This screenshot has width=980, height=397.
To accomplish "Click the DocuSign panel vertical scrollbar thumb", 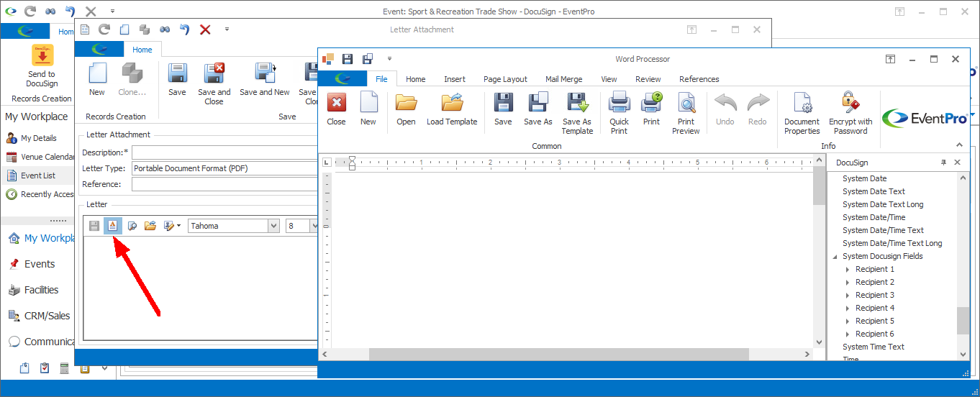I will click(x=963, y=320).
